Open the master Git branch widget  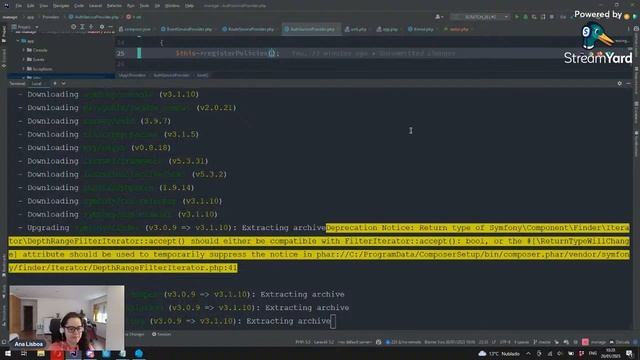(x=542, y=342)
